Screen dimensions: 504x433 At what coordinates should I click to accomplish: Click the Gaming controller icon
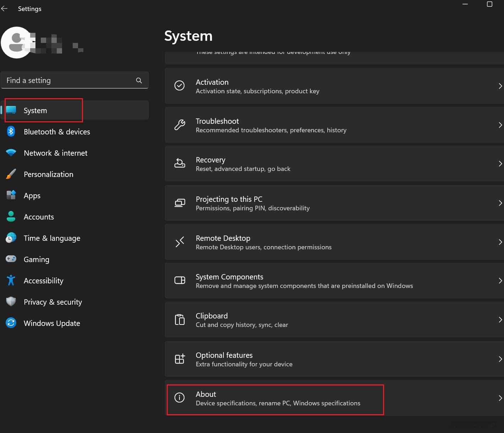11,259
